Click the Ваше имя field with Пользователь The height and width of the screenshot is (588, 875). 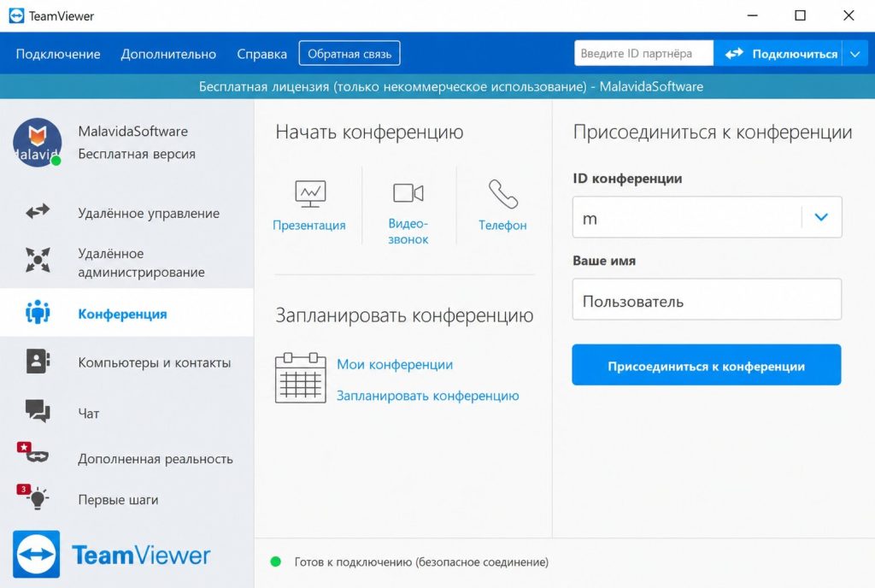click(x=707, y=300)
